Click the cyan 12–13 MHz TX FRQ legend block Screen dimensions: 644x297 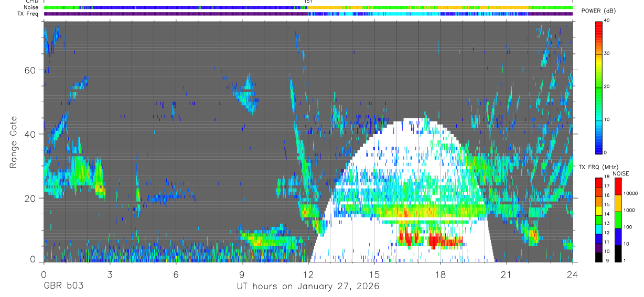coord(599,229)
